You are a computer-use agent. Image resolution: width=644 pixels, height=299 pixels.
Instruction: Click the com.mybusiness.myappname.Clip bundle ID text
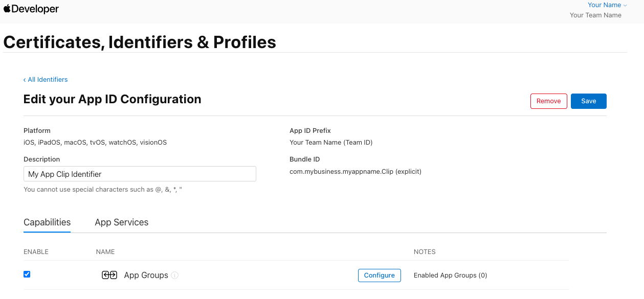[x=355, y=172]
